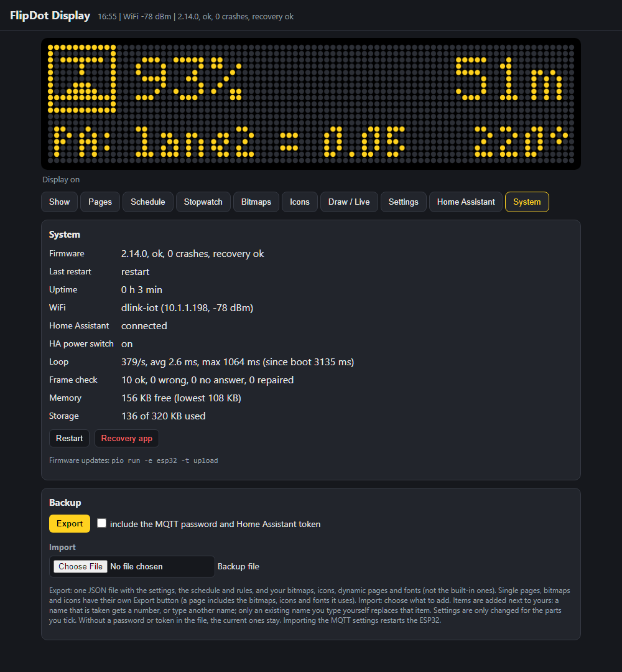This screenshot has height=672, width=622.
Task: Click the "Display on" status text
Action: click(x=61, y=180)
